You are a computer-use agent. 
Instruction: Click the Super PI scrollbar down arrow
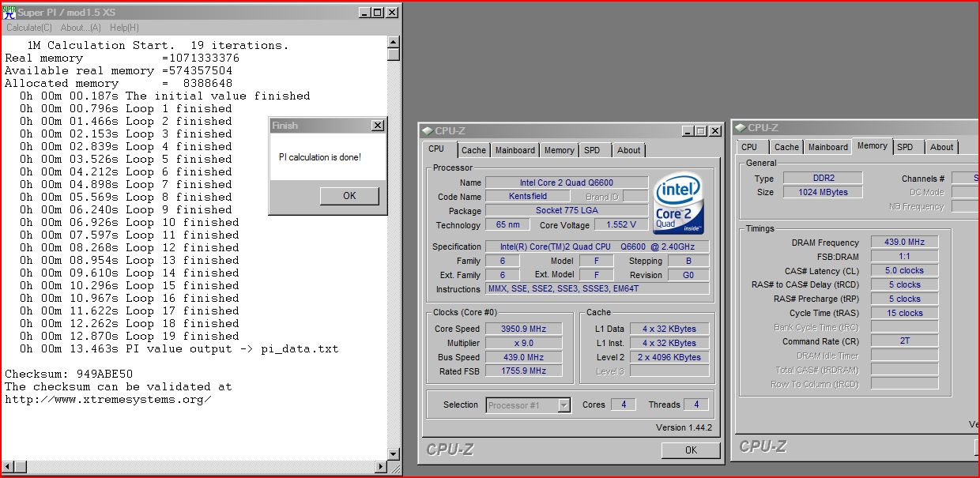394,454
